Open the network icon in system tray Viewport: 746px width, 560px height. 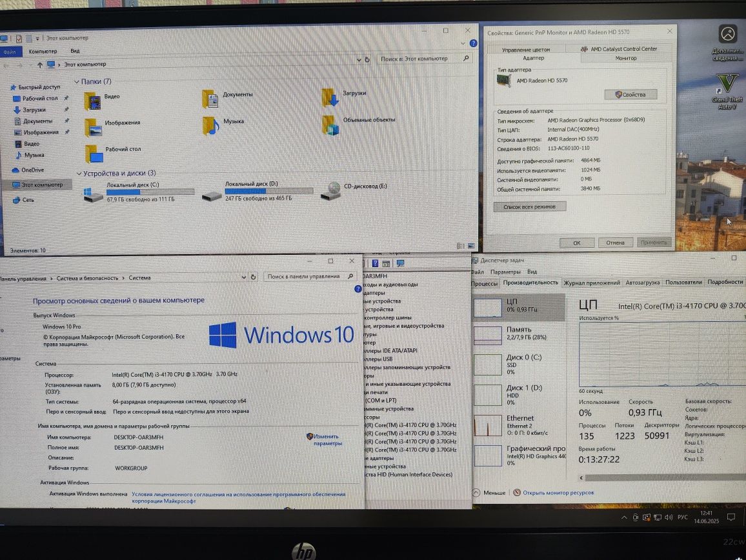click(x=658, y=517)
